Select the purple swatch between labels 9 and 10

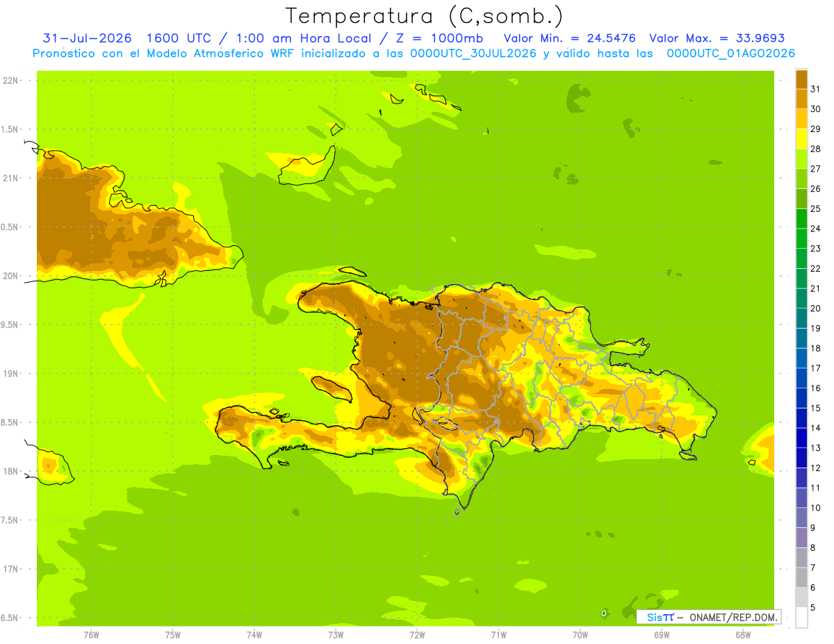(x=801, y=518)
